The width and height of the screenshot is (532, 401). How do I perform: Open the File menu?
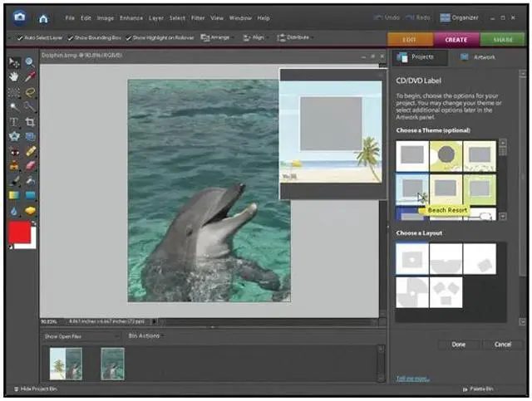(70, 18)
